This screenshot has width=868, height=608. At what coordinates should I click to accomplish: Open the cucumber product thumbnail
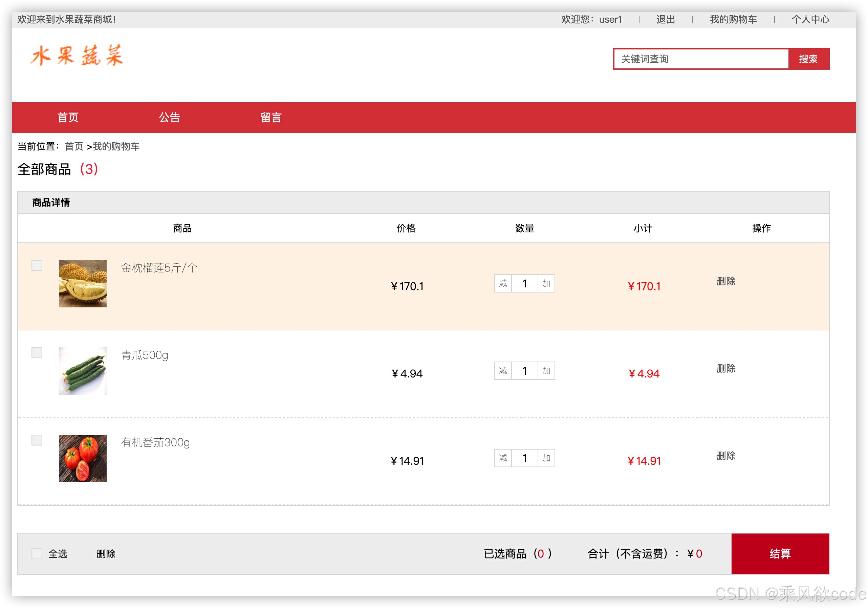pos(83,371)
